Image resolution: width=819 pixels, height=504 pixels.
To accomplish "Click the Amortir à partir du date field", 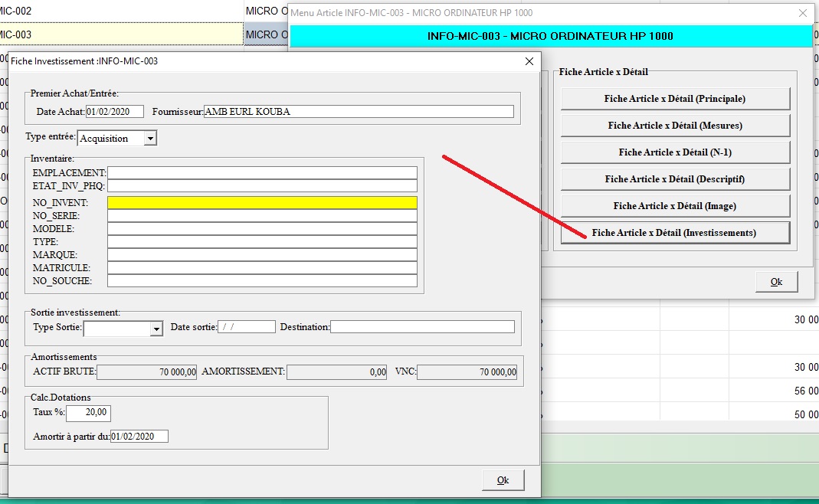I will click(139, 437).
